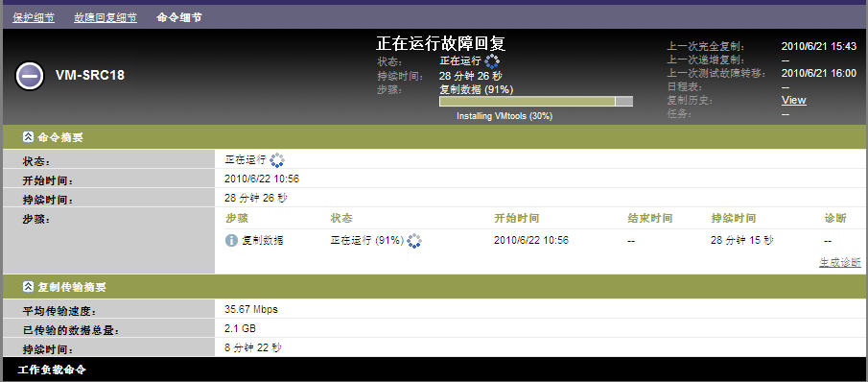Click the 2.1 GB transferred data value
The image size is (868, 382).
coord(240,328)
